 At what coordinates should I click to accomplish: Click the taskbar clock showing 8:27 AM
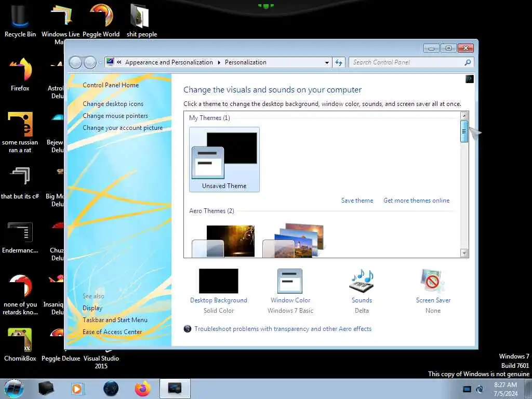click(x=506, y=389)
